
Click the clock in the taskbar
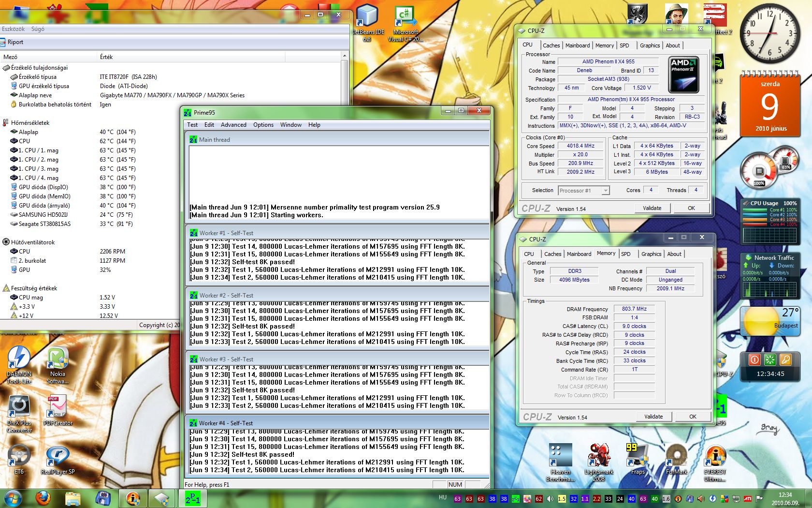(x=785, y=498)
